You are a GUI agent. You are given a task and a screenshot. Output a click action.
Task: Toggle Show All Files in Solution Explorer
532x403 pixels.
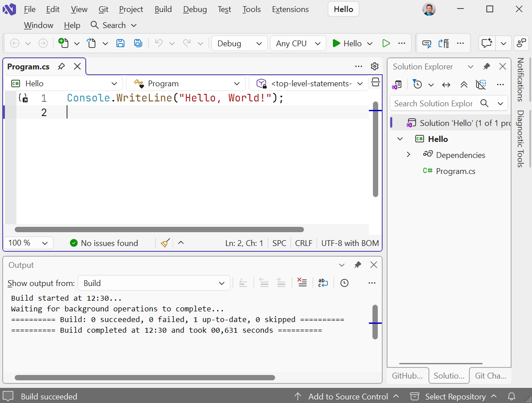[481, 85]
